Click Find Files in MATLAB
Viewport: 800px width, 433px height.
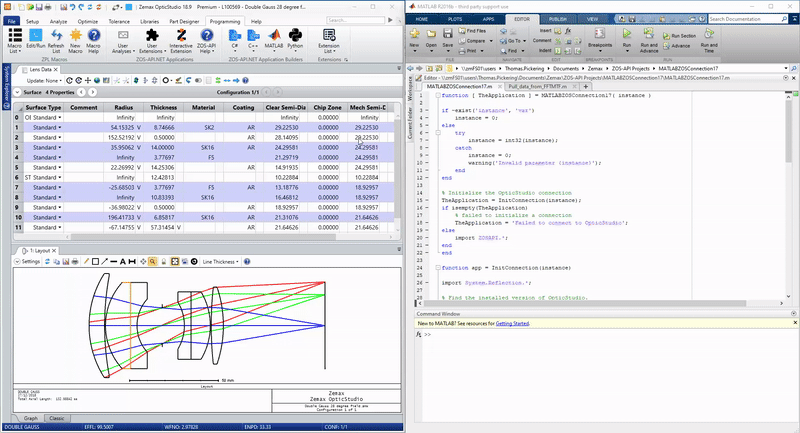coord(472,31)
